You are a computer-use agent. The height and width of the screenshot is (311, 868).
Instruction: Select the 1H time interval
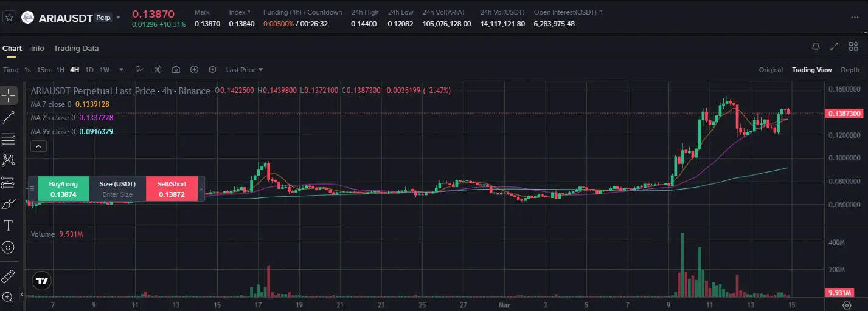[60, 70]
